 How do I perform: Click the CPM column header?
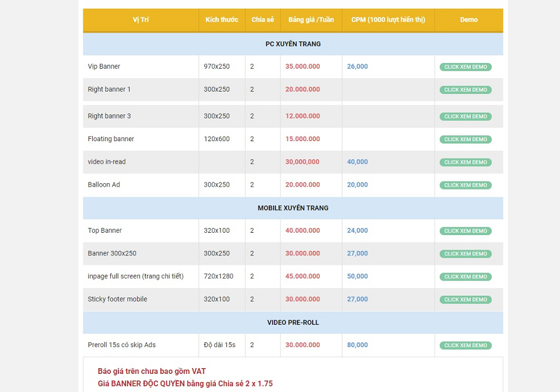tap(388, 20)
